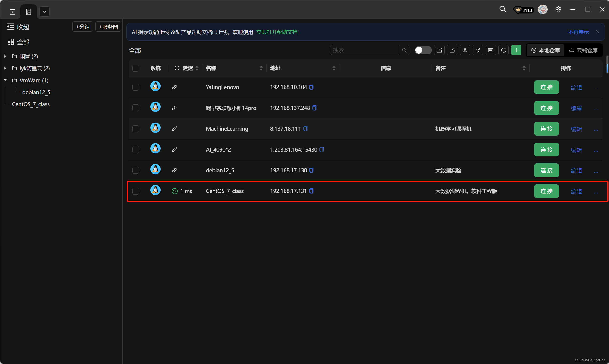Open the key management icon in toolbar

click(x=477, y=50)
